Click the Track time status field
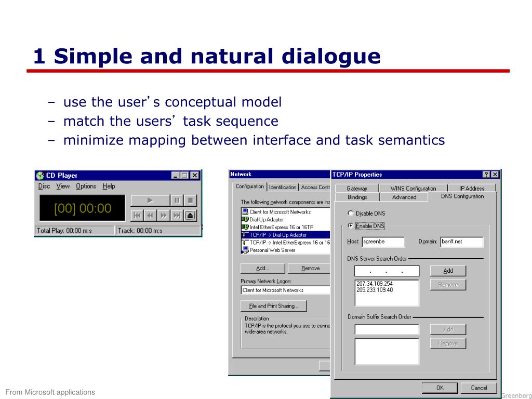 pos(158,231)
